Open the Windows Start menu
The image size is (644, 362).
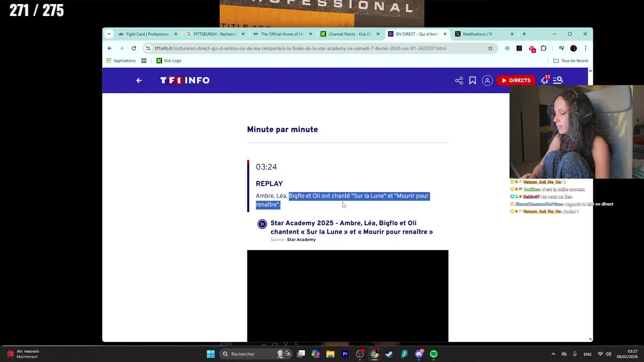(x=211, y=354)
